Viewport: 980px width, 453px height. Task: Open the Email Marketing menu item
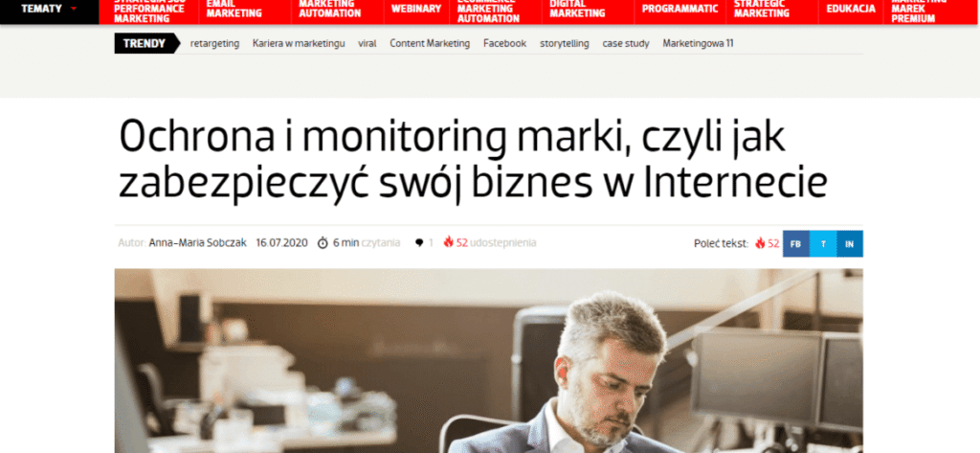[234, 9]
